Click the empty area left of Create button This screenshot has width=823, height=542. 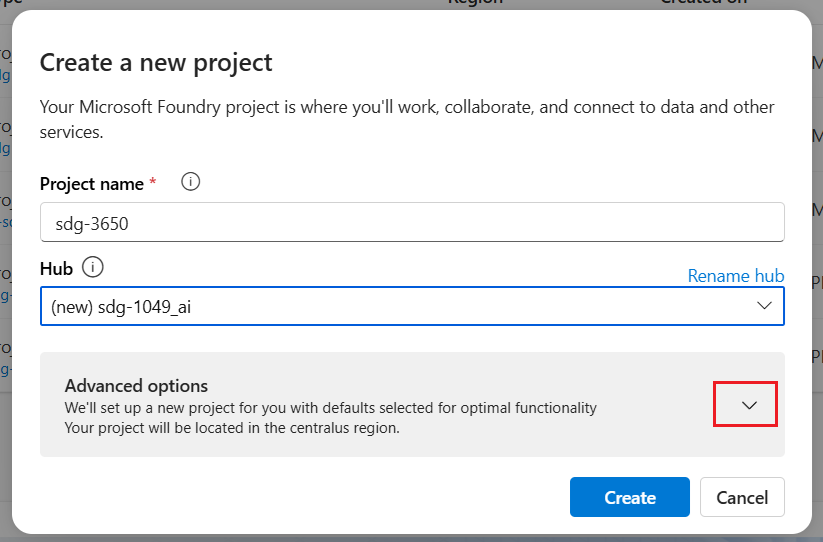click(300, 497)
